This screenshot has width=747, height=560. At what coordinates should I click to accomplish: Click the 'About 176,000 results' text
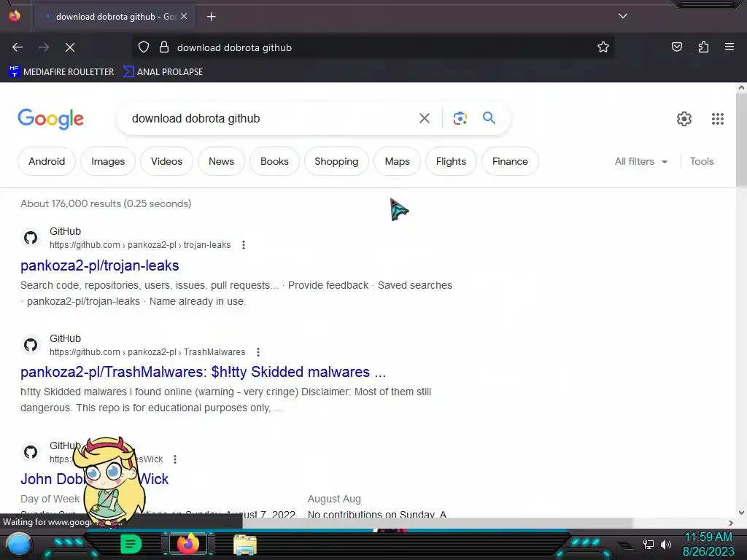point(106,204)
